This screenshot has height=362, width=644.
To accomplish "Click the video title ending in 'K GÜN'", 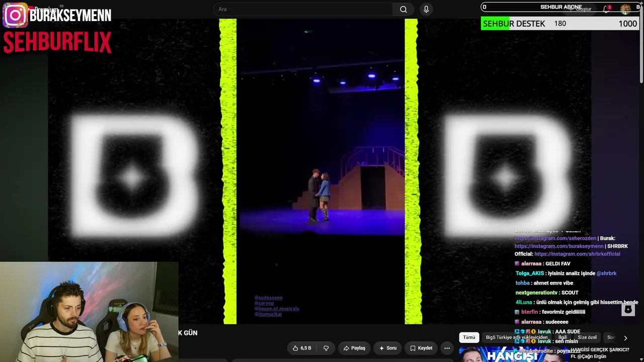I will (188, 333).
